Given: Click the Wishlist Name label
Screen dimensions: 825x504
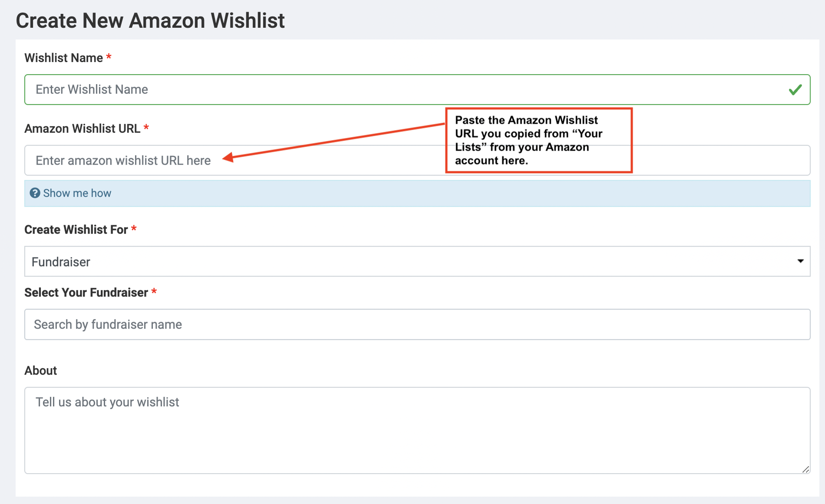Looking at the screenshot, I should (x=64, y=58).
